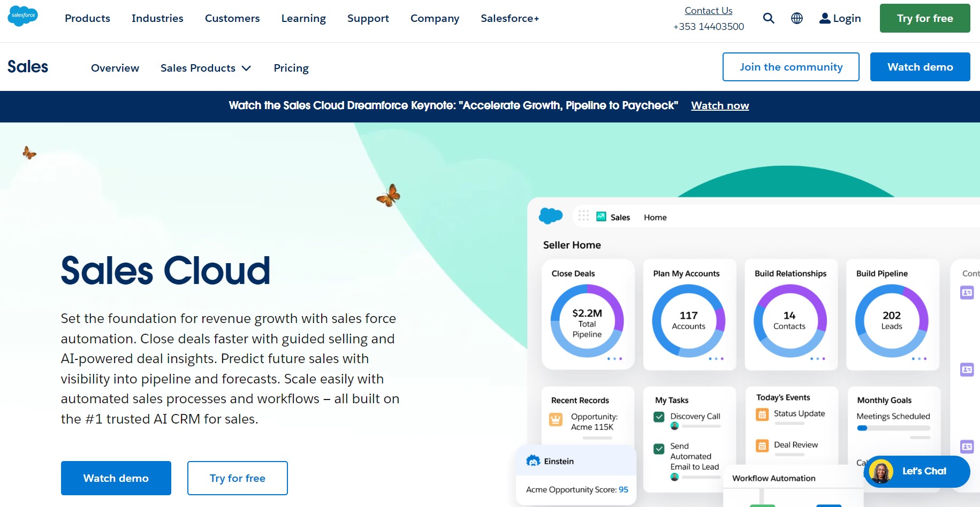Open the globe language selector

point(797,18)
